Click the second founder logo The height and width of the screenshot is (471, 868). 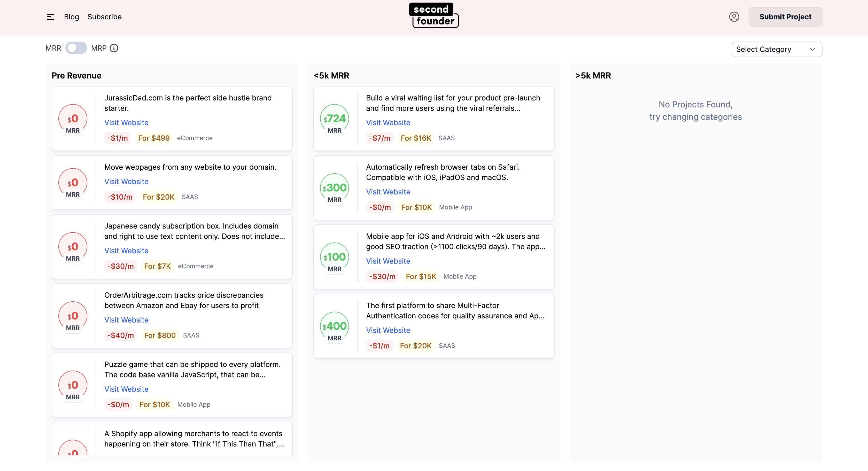pyautogui.click(x=434, y=15)
